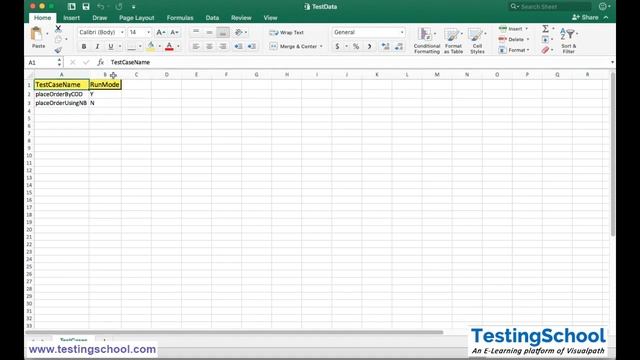
Task: Toggle Top Align vertical alignment
Action: [x=196, y=32]
